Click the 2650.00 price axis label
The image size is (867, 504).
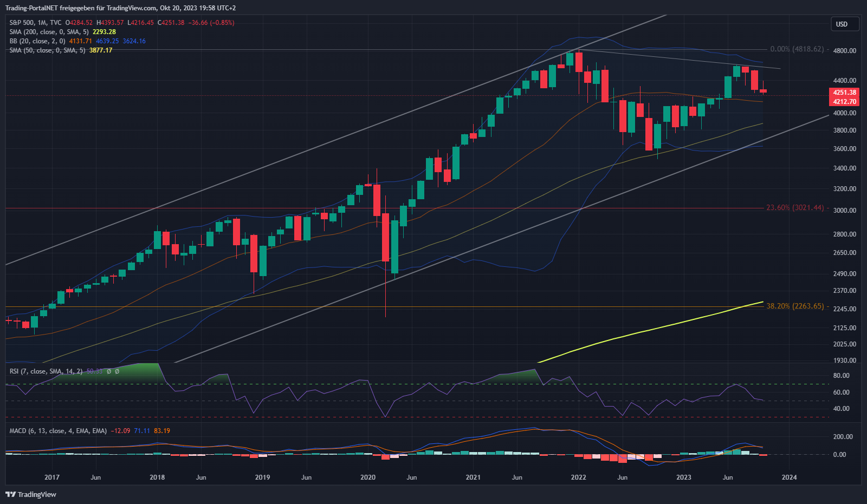(x=845, y=253)
